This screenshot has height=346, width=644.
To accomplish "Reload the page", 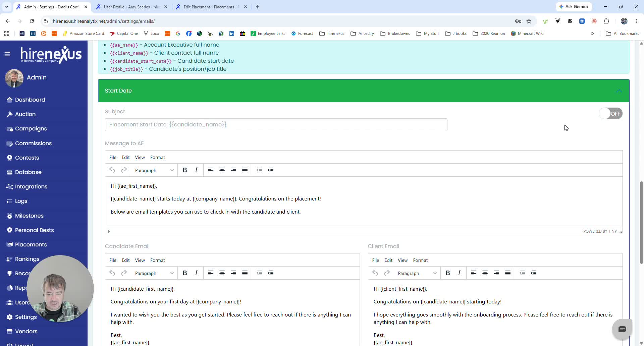I will click(x=32, y=21).
